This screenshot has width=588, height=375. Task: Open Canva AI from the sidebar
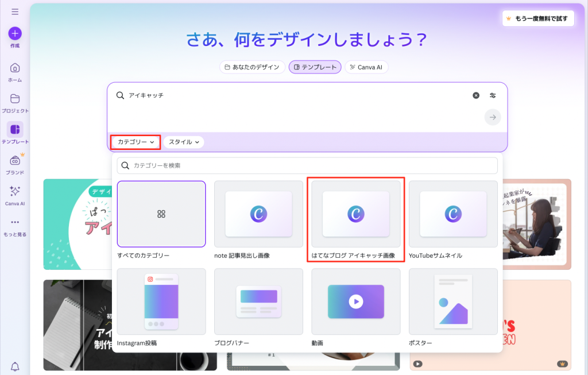[x=15, y=192]
